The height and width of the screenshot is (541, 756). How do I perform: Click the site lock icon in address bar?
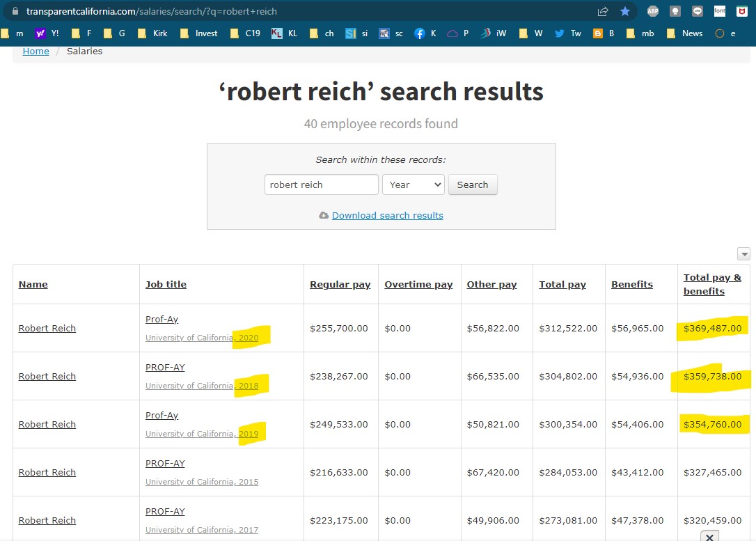point(15,12)
